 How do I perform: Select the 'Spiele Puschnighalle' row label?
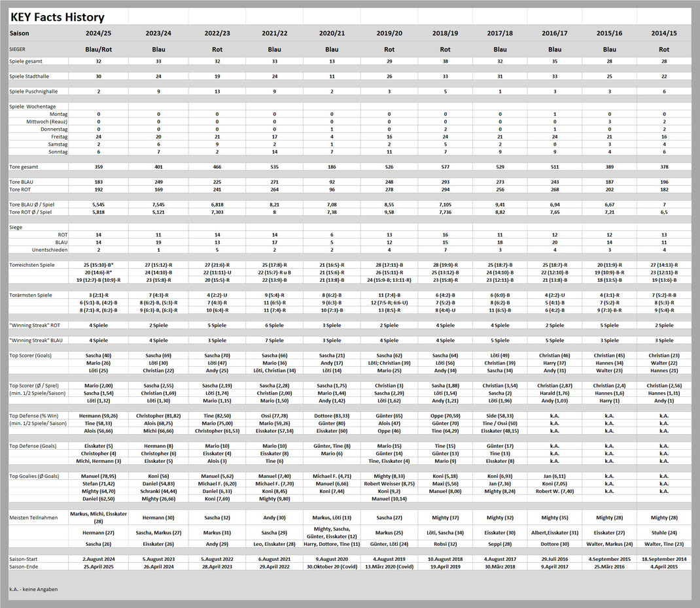pyautogui.click(x=33, y=92)
